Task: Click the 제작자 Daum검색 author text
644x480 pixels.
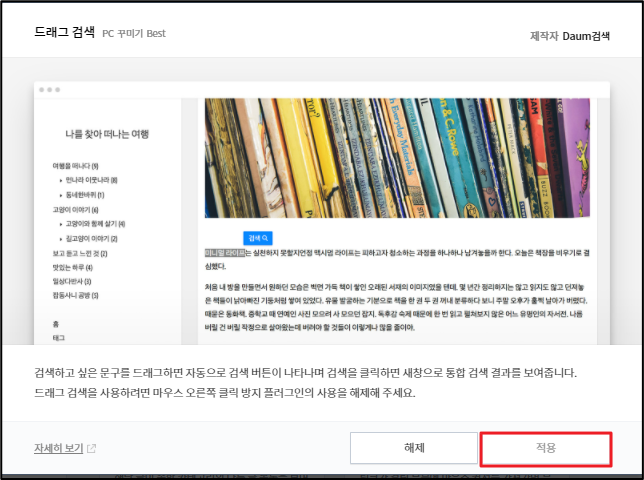Action: [570, 36]
